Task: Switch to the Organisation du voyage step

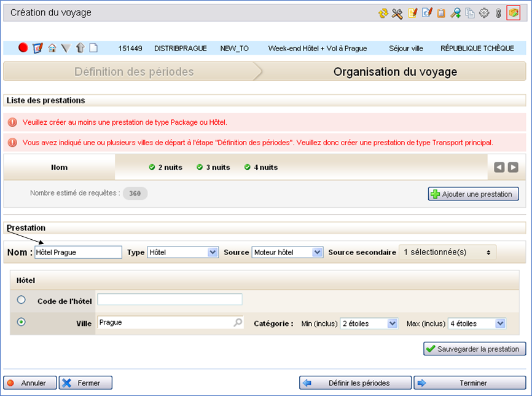Action: tap(395, 72)
